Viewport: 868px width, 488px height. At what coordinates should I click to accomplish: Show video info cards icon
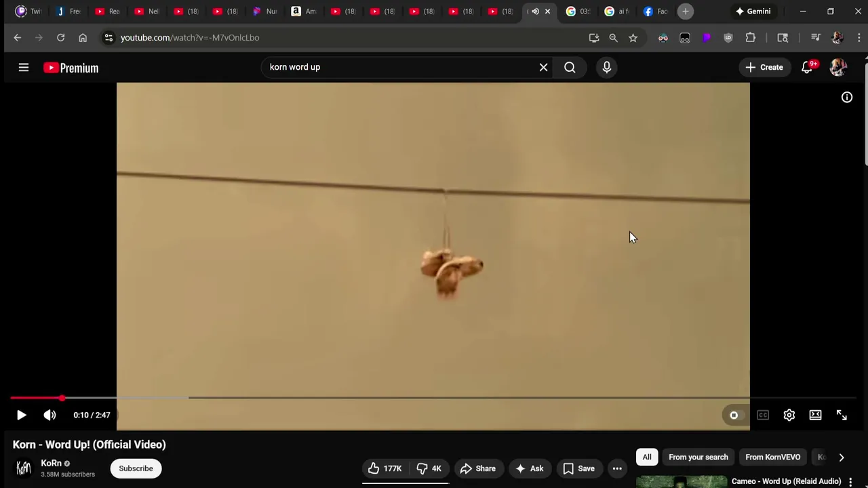click(x=847, y=98)
